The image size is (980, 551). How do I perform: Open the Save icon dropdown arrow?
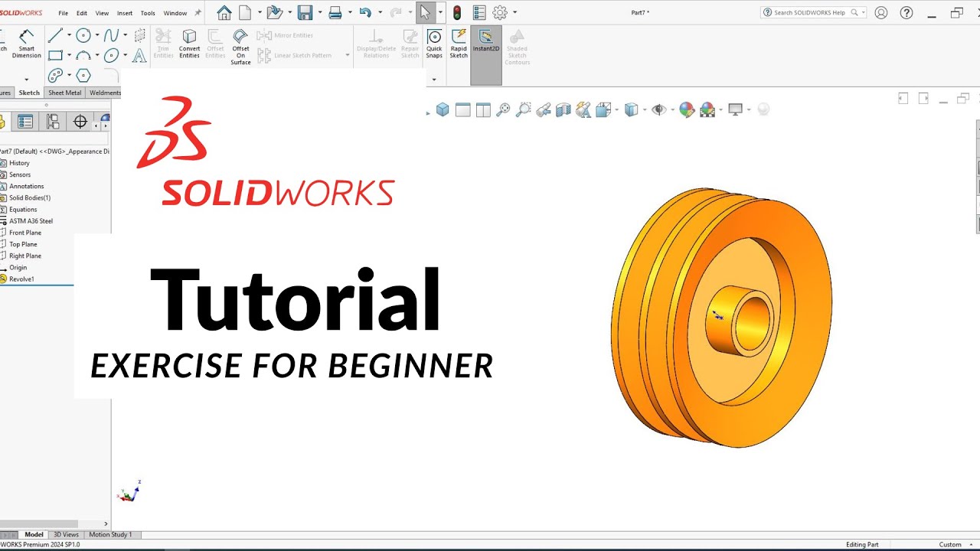[319, 12]
